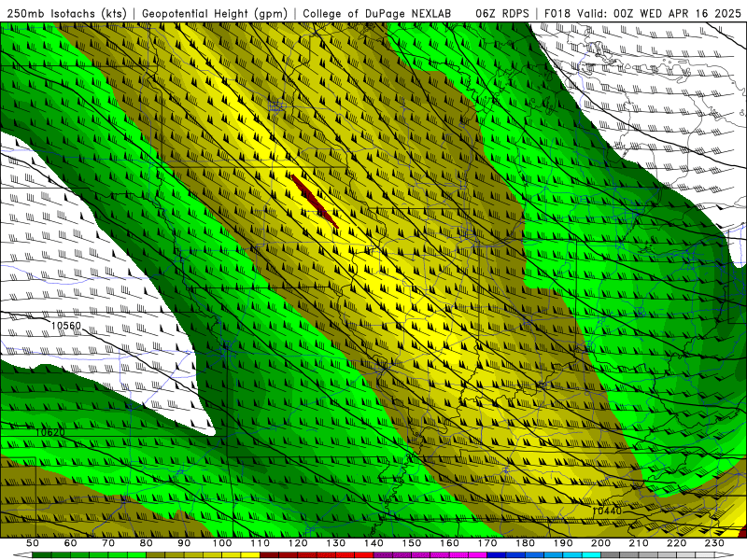Click the 140 value on the color scale
The image size is (747, 560).
pos(373,543)
